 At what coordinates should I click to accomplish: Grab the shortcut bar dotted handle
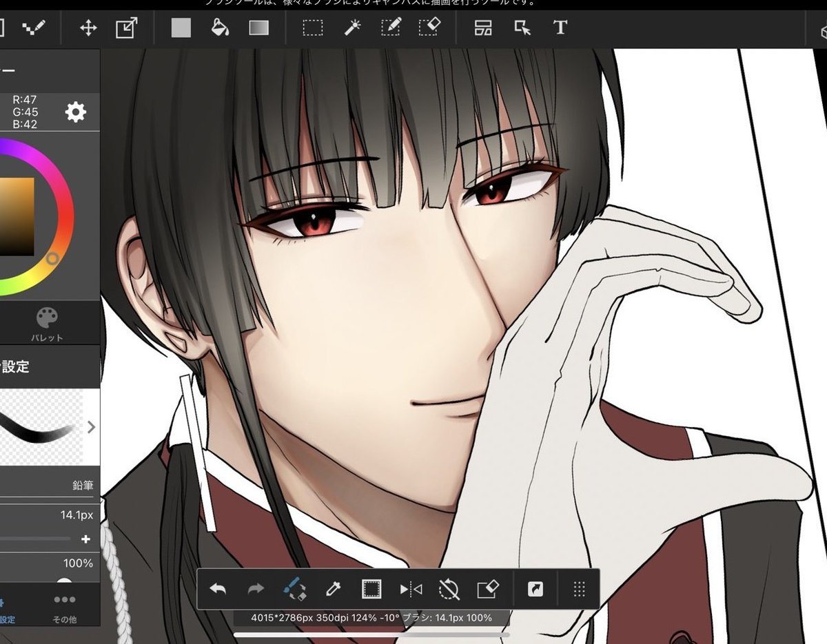(x=579, y=589)
